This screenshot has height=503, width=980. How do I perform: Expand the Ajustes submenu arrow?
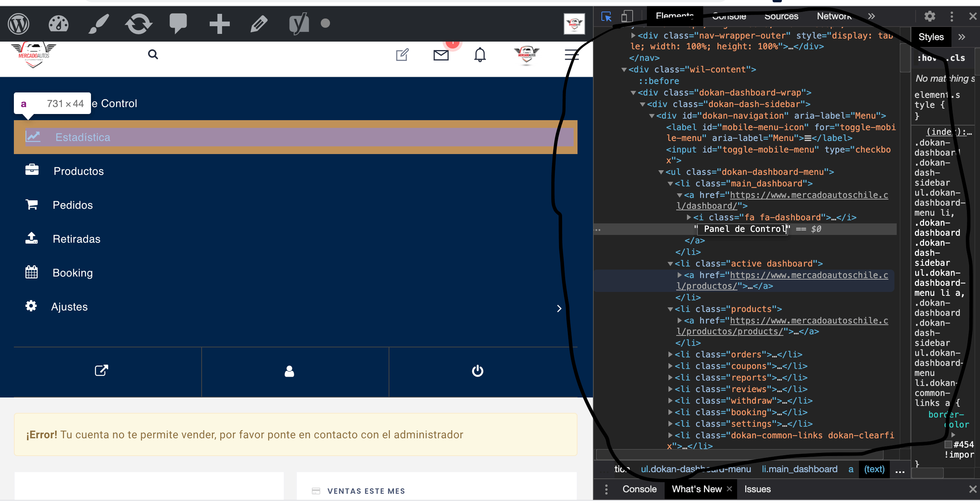point(559,309)
